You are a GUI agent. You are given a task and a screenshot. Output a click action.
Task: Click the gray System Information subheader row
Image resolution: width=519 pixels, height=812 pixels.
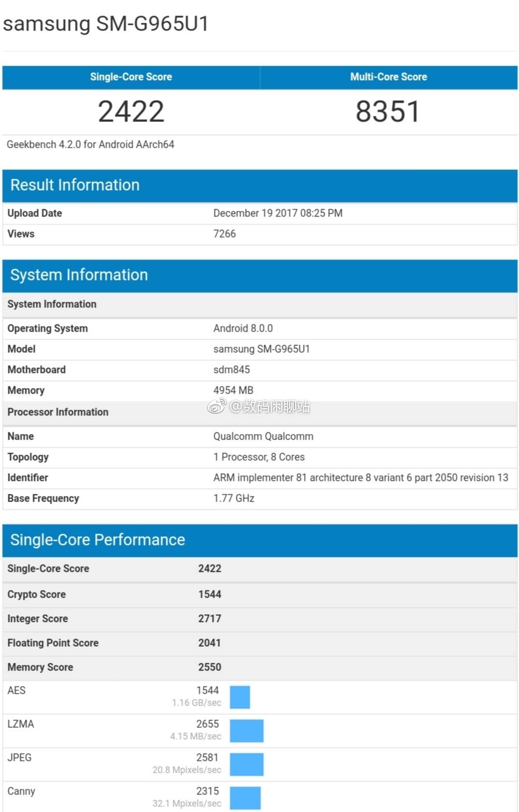[x=260, y=304]
